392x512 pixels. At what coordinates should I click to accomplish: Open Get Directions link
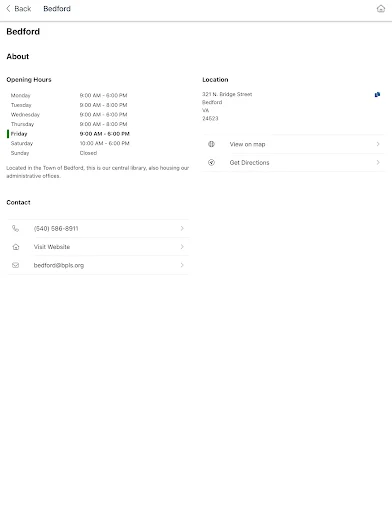click(293, 163)
